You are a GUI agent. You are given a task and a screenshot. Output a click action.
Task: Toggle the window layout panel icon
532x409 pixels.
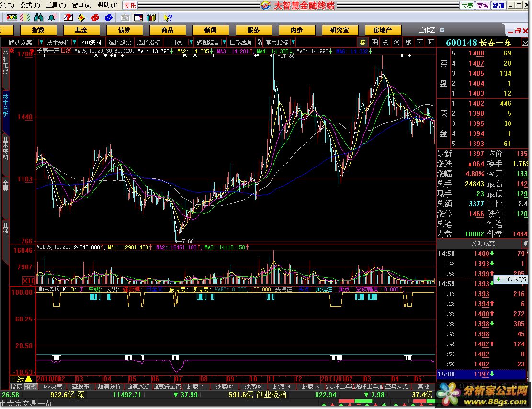138,17
